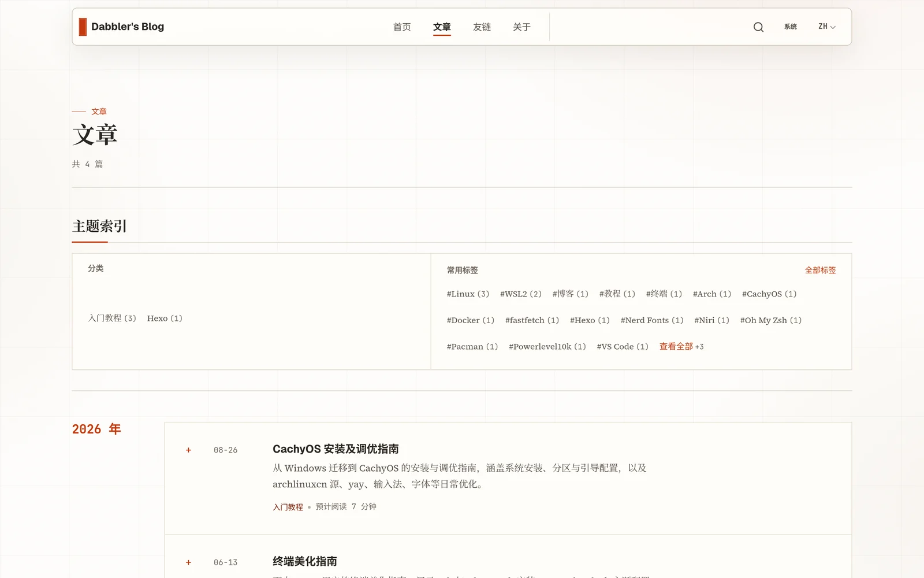The height and width of the screenshot is (578, 924).
Task: Open the CachyOS 安装及调优指南 article
Action: [x=336, y=449]
